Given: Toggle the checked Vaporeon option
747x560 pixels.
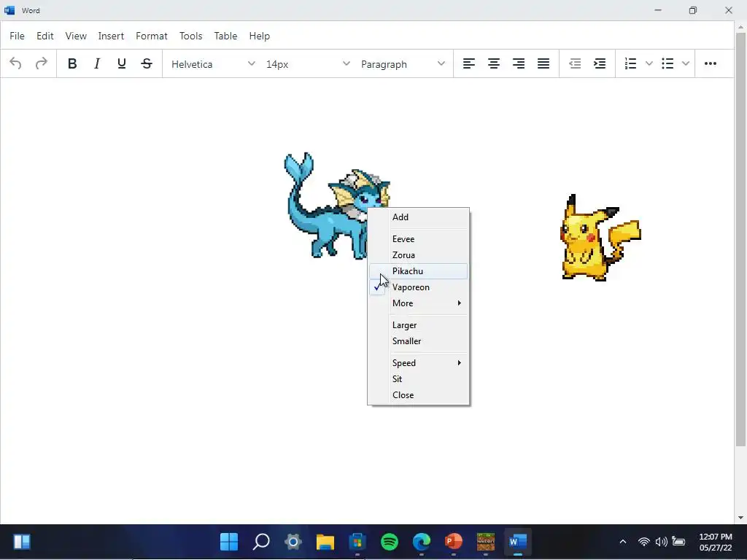Looking at the screenshot, I should 418,287.
